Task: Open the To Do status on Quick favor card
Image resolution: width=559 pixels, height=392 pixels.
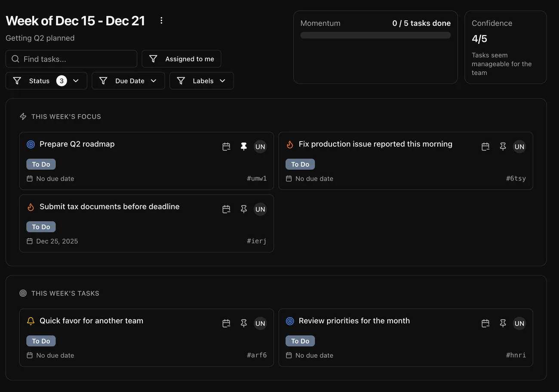Action: point(41,341)
